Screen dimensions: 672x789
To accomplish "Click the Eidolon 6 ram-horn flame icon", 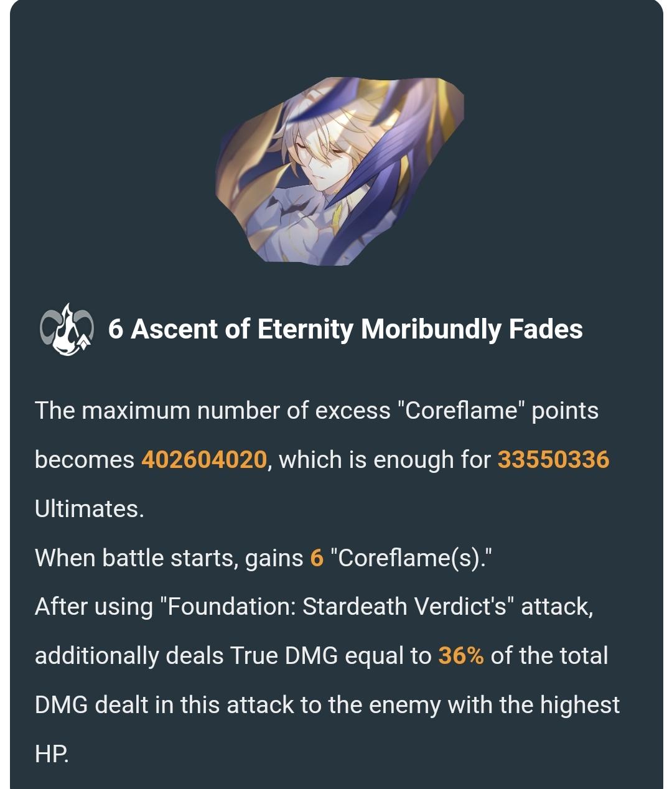I will tap(66, 329).
